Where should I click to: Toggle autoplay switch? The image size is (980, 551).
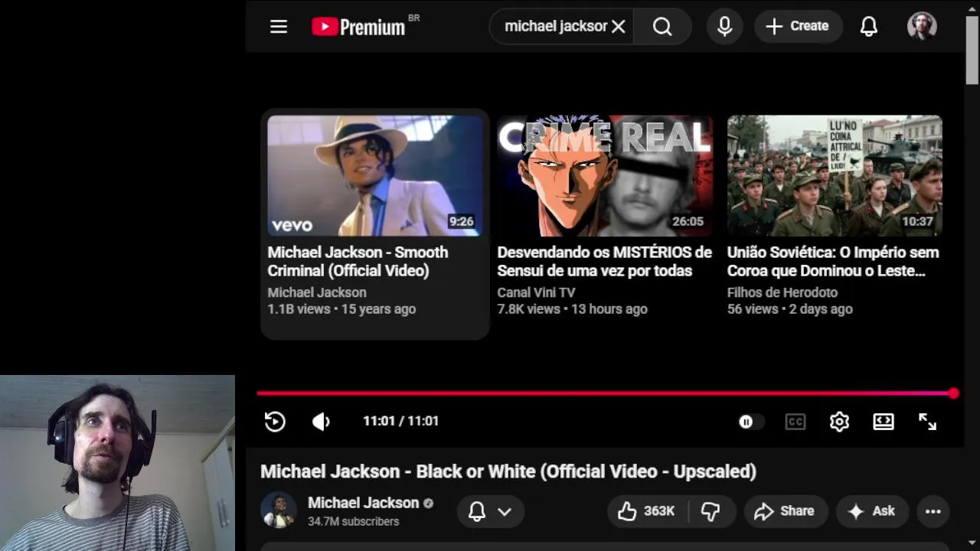(750, 422)
